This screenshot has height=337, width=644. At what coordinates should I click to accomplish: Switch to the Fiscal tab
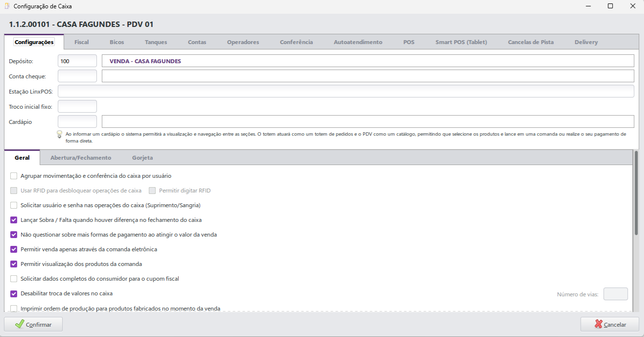(x=82, y=42)
